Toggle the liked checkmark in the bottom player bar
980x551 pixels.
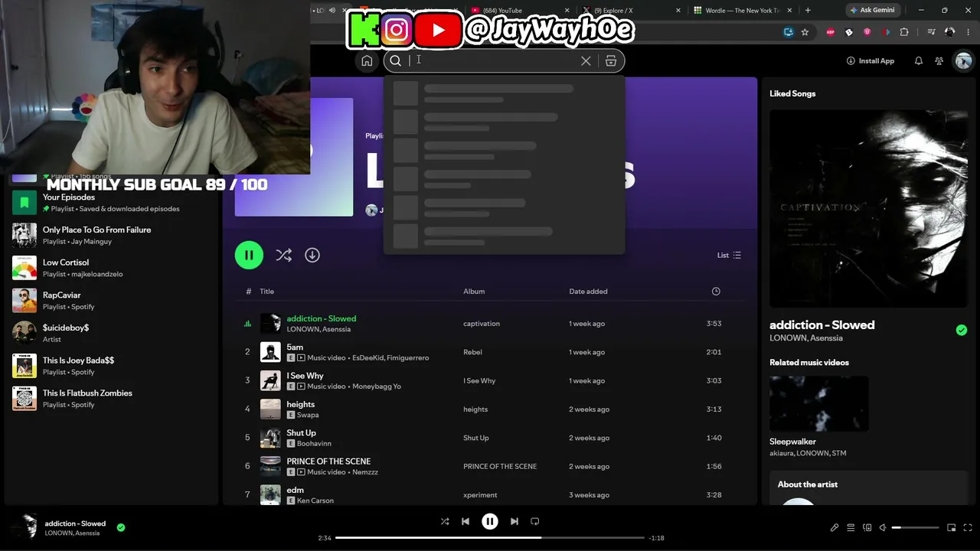pyautogui.click(x=121, y=527)
